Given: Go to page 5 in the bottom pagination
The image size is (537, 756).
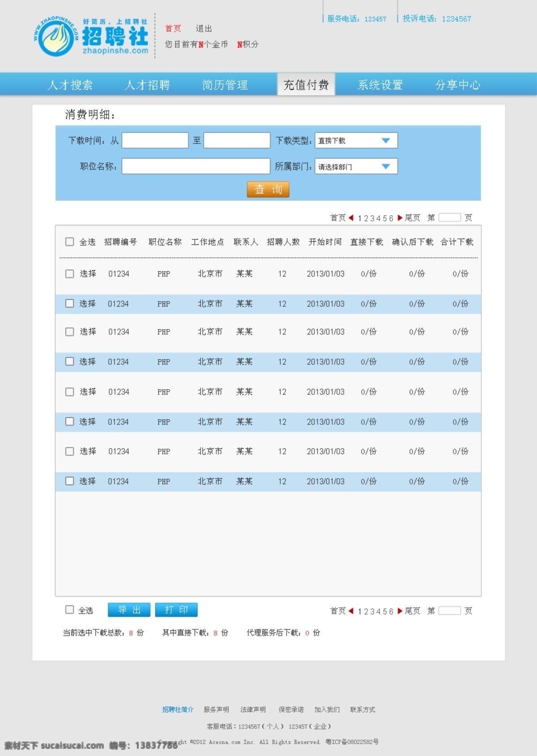Looking at the screenshot, I should click(x=384, y=612).
